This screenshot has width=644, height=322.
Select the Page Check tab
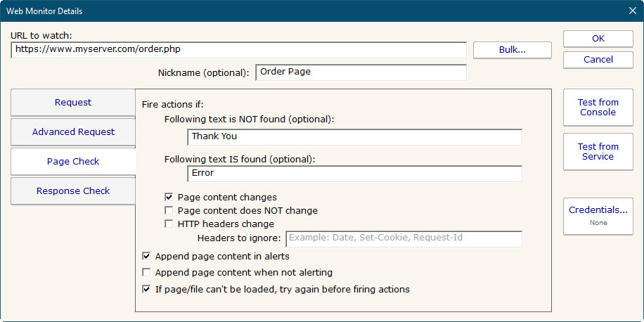click(73, 162)
